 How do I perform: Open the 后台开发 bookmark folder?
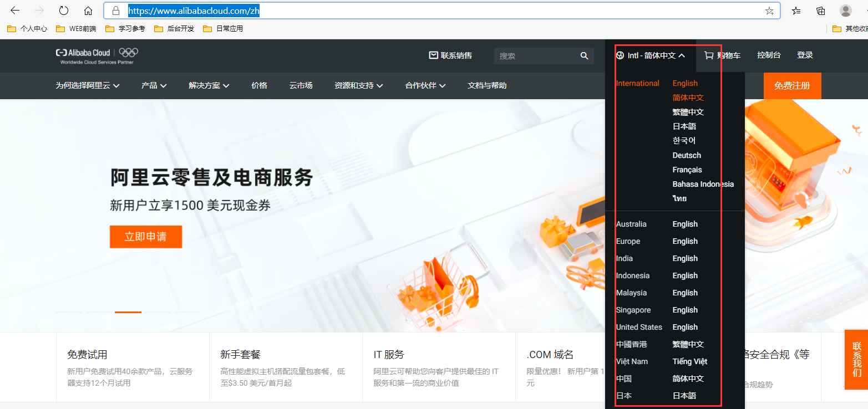174,28
